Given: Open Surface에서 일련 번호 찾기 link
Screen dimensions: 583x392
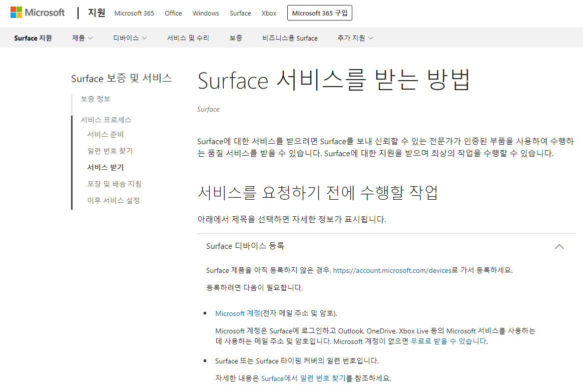Looking at the screenshot, I should coord(303,378).
